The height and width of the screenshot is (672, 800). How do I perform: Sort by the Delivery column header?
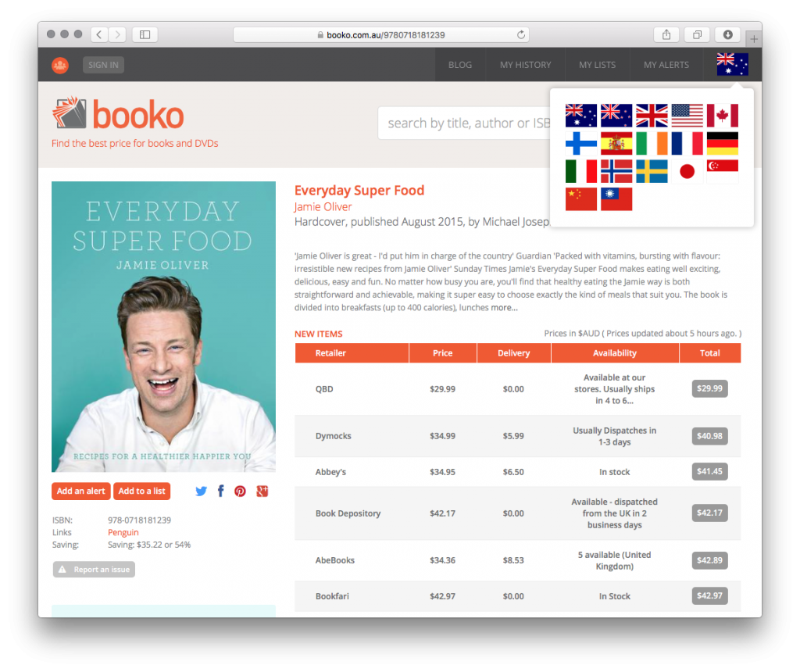point(514,353)
